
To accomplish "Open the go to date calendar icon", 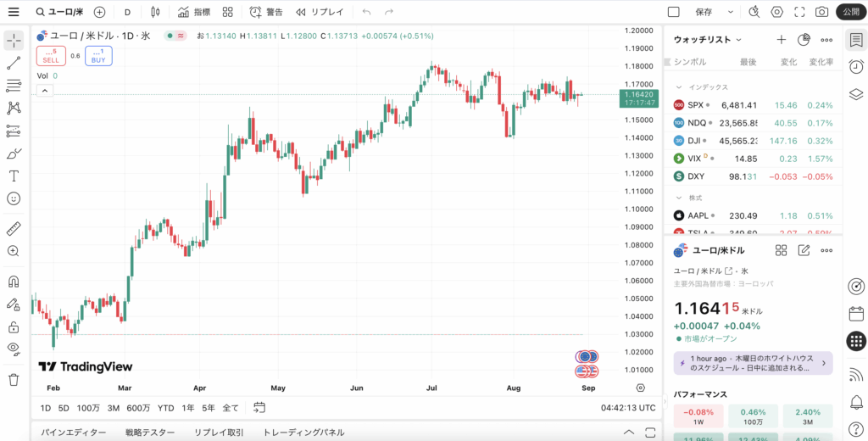I will coord(259,408).
